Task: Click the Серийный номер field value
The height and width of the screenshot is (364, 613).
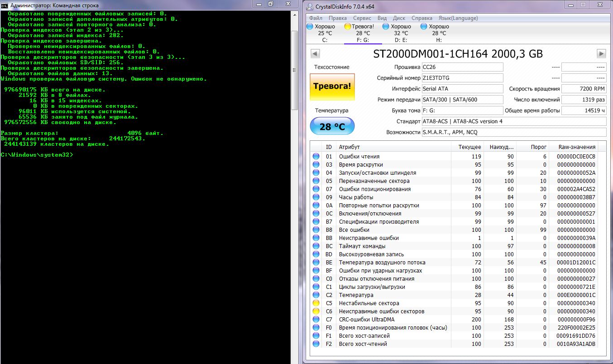Action: [462, 78]
